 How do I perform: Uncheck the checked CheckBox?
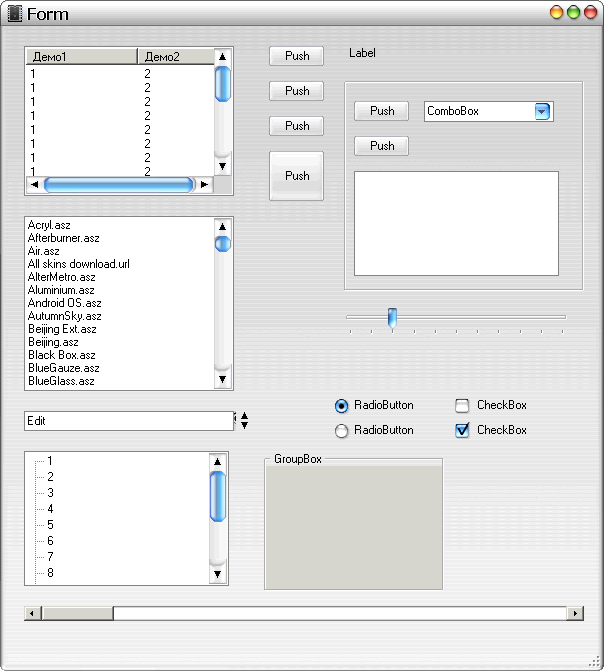(x=462, y=431)
